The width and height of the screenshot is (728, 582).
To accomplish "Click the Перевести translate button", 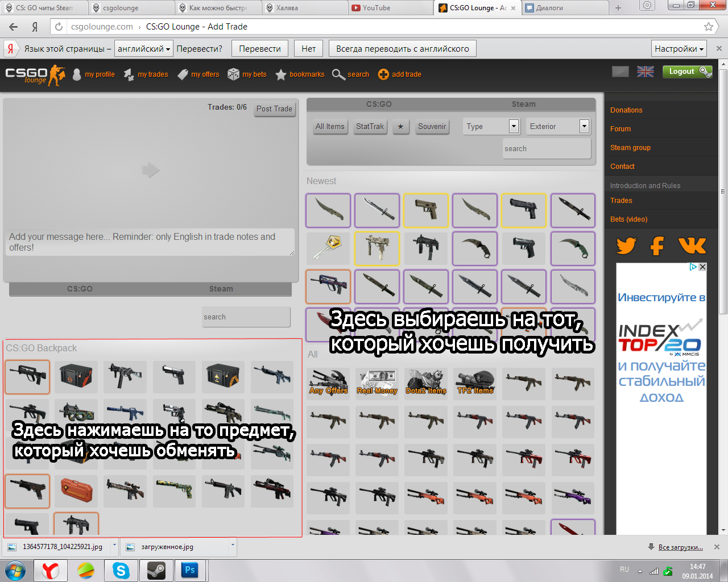I will click(x=260, y=49).
